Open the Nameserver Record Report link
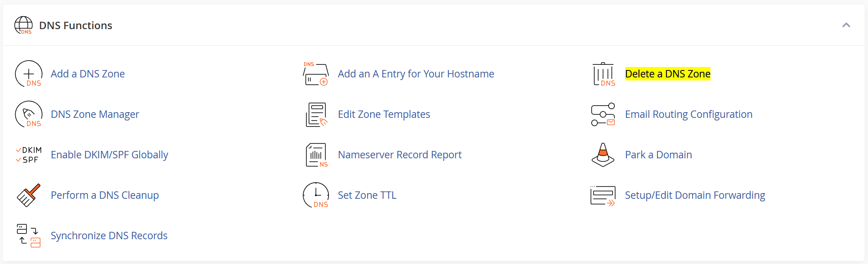Screen dimensions: 868x264 click(x=400, y=155)
